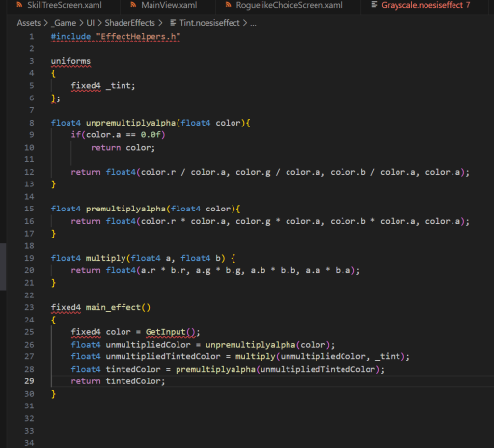Image resolution: width=494 pixels, height=448 pixels.
Task: Click line number 1 in gutter
Action: click(x=32, y=36)
